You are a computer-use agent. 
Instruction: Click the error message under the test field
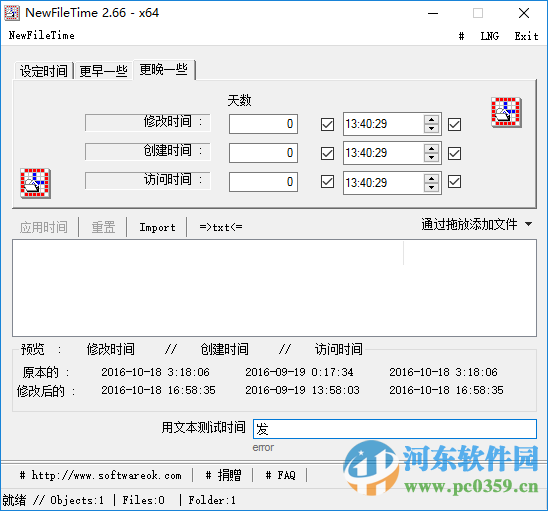coord(263,447)
